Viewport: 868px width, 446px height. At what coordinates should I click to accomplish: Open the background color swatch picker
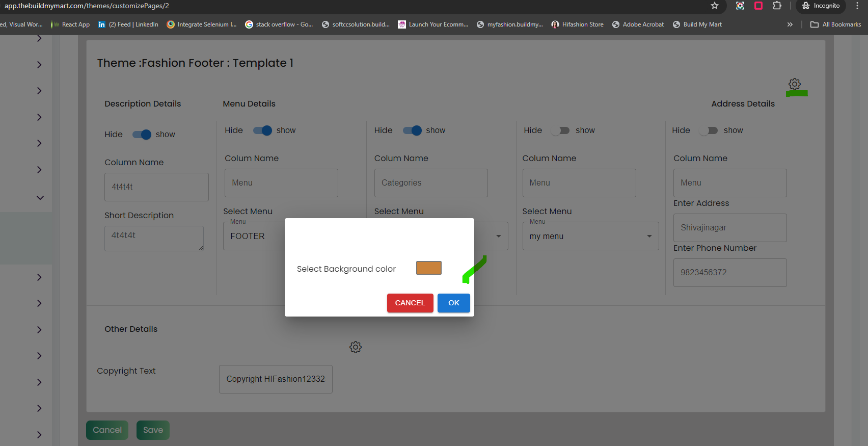(x=429, y=268)
